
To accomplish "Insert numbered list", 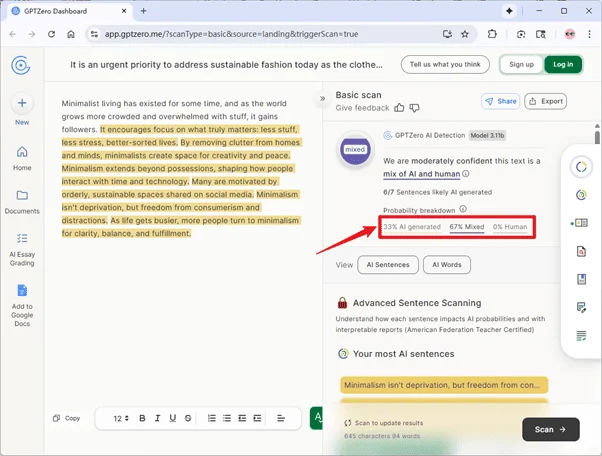I will coord(212,418).
